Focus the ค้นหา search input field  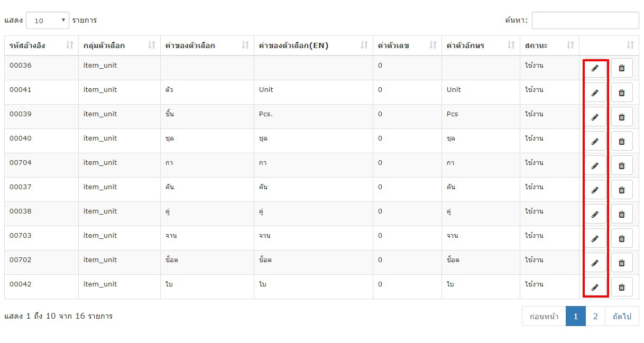tap(585, 21)
